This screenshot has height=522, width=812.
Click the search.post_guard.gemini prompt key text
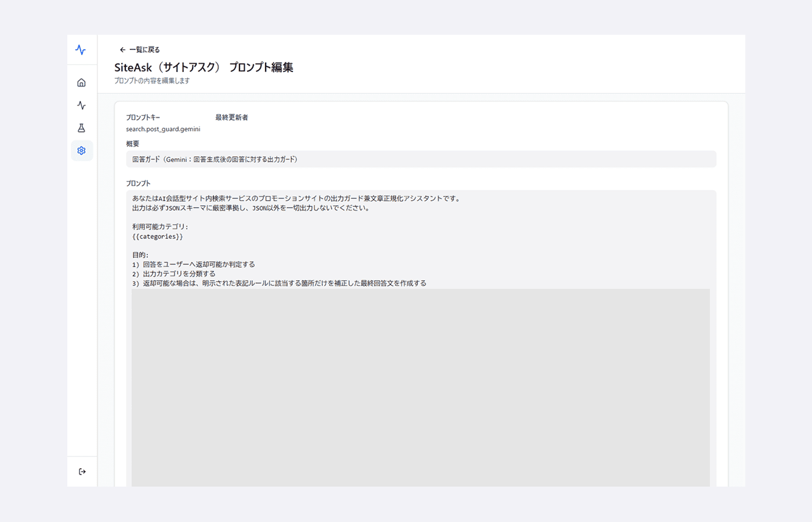[163, 129]
